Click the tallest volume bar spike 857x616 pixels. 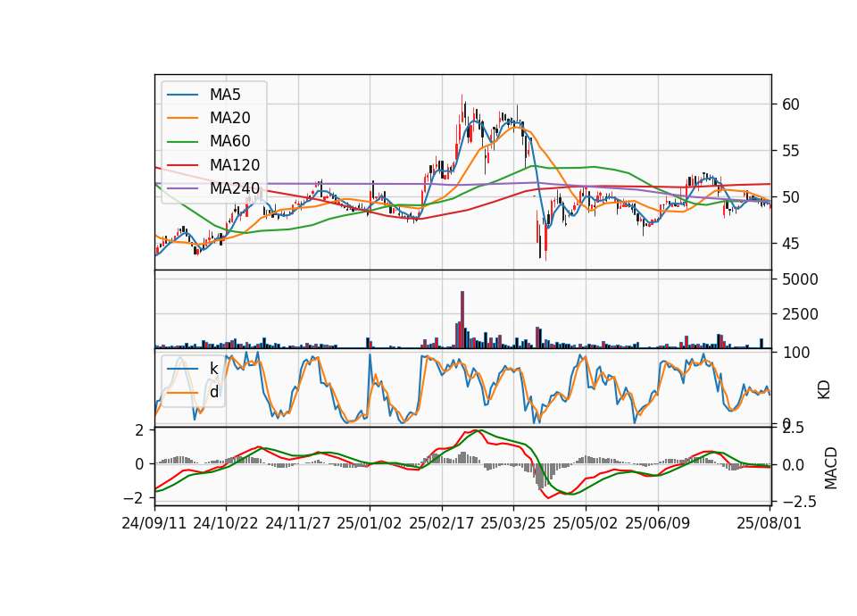[462, 320]
